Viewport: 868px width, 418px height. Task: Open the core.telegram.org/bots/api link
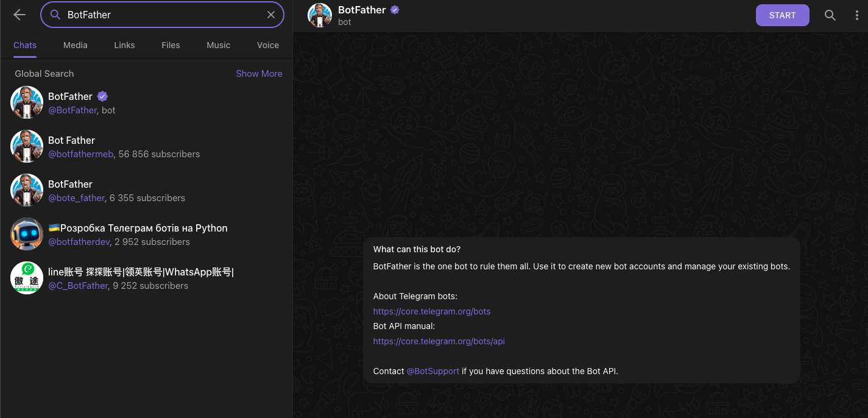(439, 341)
